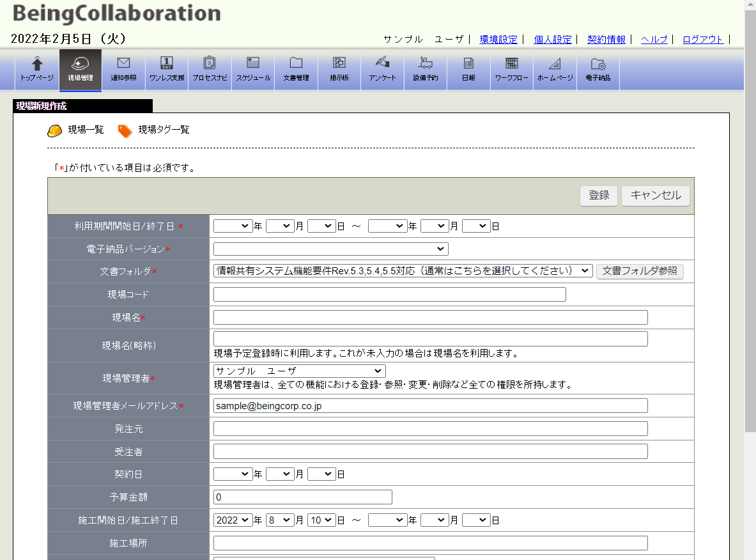
Task: Focus the 現場コード input field
Action: 390,295
